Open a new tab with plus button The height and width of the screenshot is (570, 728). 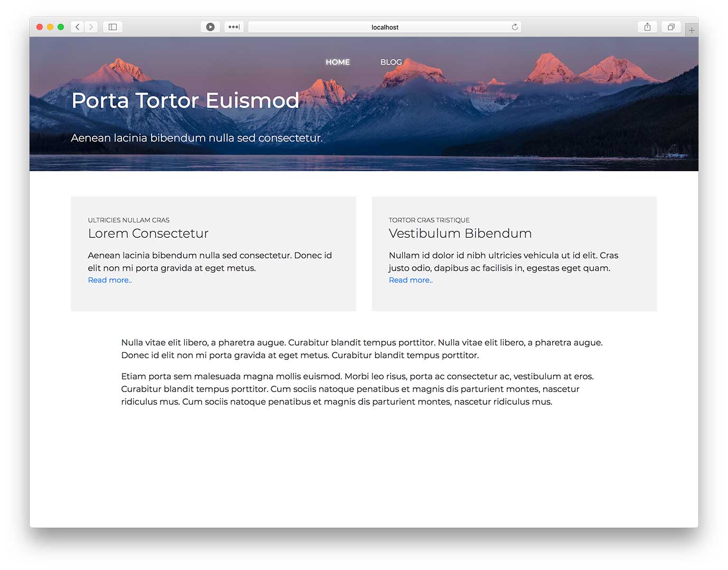pyautogui.click(x=692, y=30)
